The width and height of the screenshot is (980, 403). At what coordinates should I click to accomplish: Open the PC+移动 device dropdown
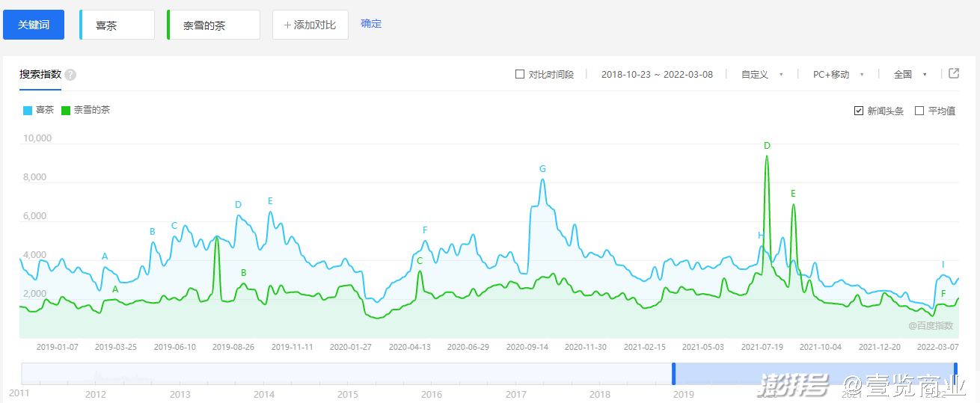838,75
